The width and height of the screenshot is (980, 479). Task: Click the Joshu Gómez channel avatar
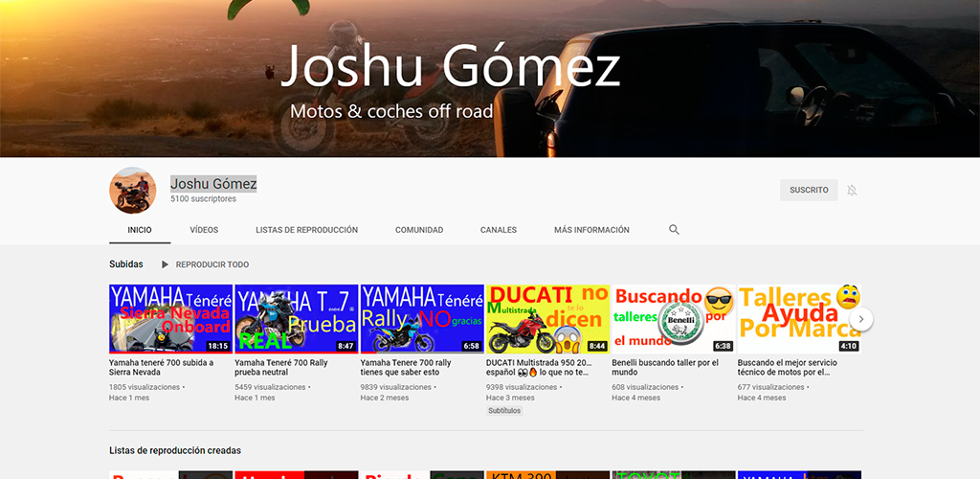coord(132,190)
